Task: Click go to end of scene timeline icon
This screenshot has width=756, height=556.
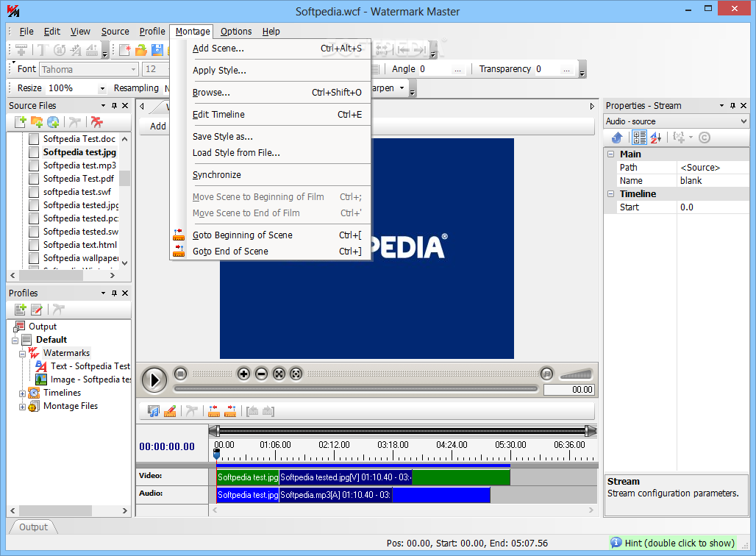Action: (230, 411)
